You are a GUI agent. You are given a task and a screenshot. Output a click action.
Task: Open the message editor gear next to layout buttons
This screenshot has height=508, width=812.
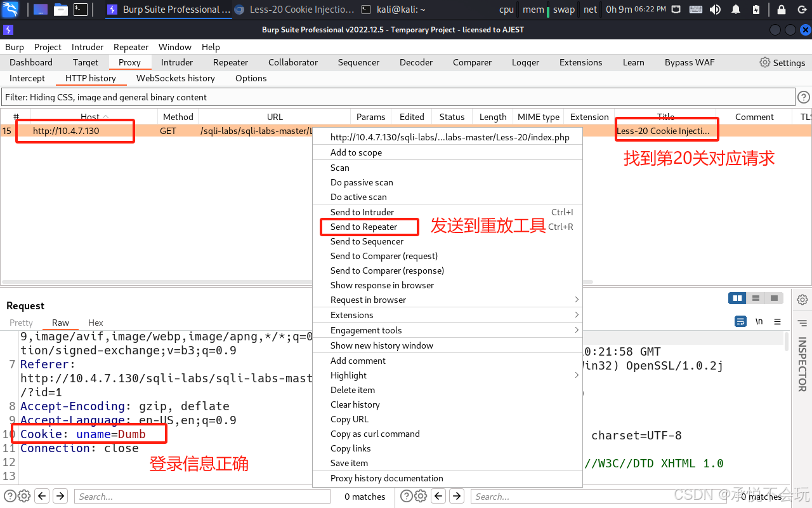tap(802, 299)
